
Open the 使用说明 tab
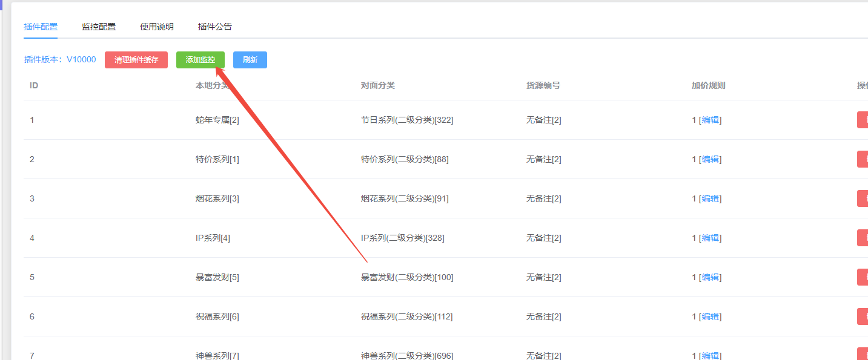(157, 27)
